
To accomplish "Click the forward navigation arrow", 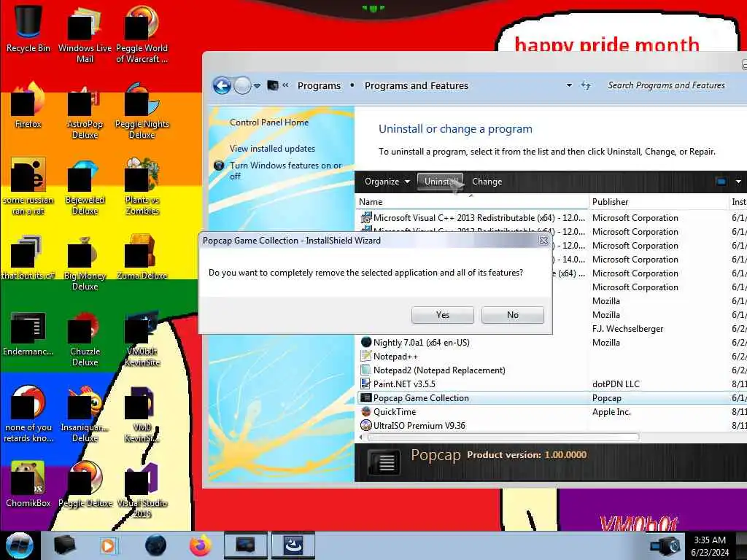I will click(242, 86).
